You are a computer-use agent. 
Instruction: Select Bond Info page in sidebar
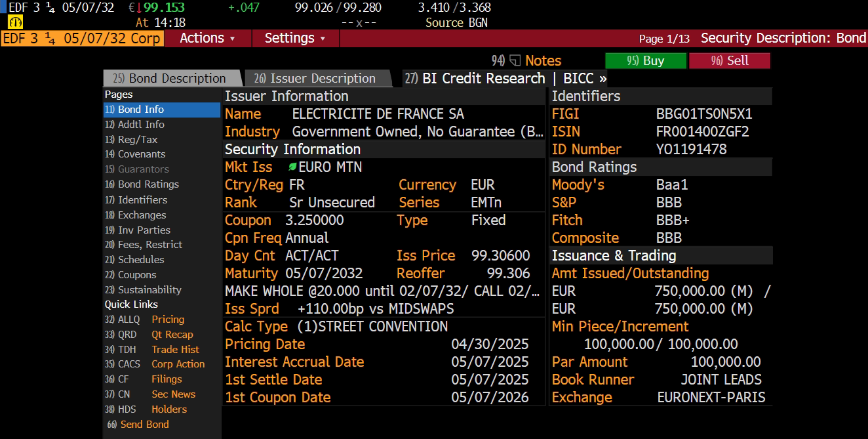[162, 110]
